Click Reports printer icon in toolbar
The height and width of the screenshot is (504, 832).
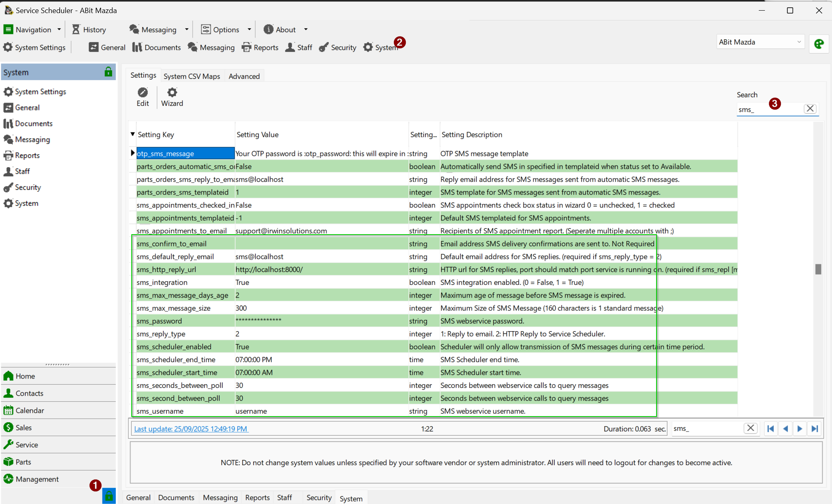(x=247, y=47)
